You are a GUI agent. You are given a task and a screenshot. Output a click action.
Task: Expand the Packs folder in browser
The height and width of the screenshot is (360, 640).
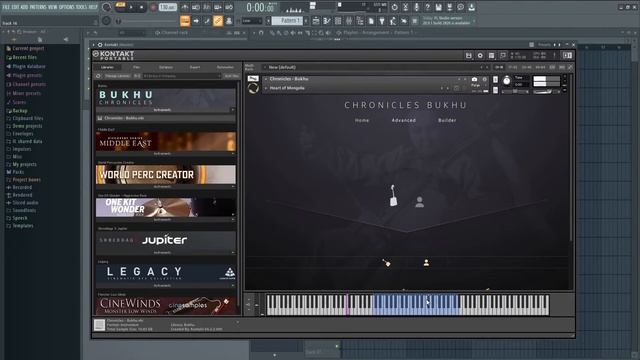[18, 172]
